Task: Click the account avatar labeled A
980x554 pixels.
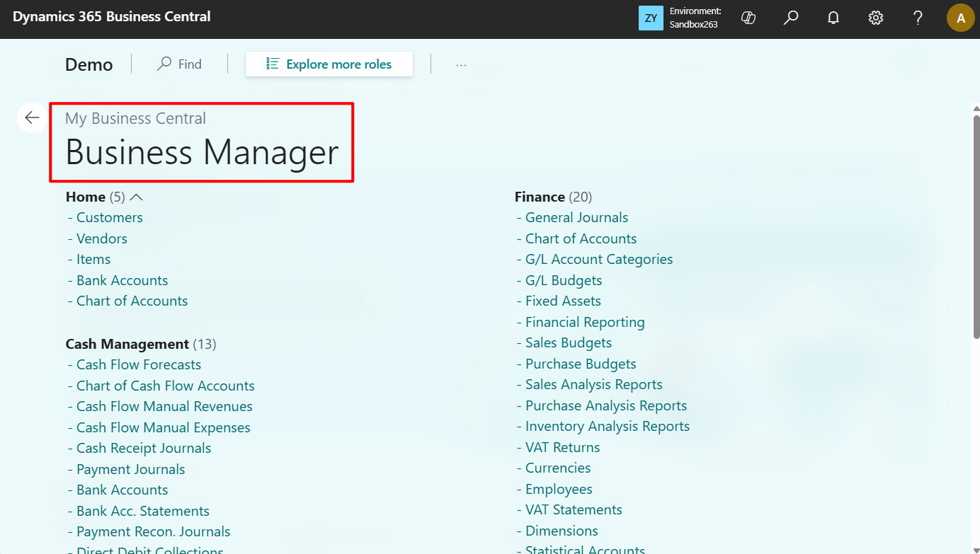Action: pos(961,18)
